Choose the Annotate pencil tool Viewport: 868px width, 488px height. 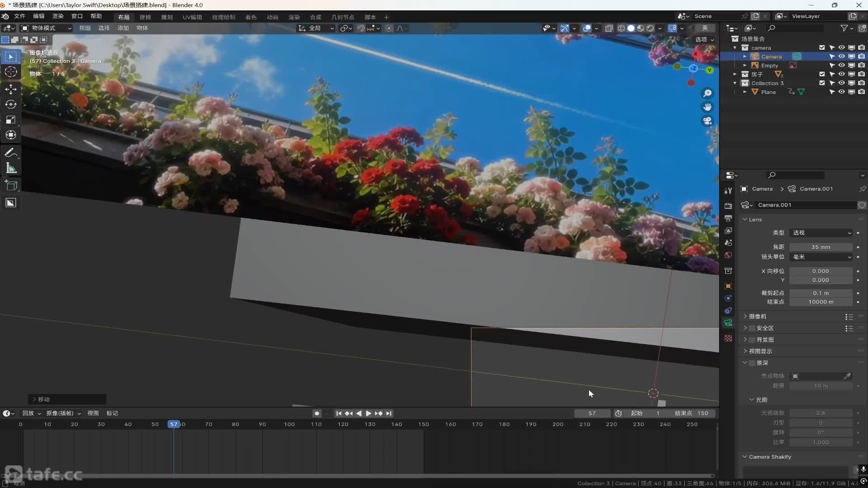[11, 153]
